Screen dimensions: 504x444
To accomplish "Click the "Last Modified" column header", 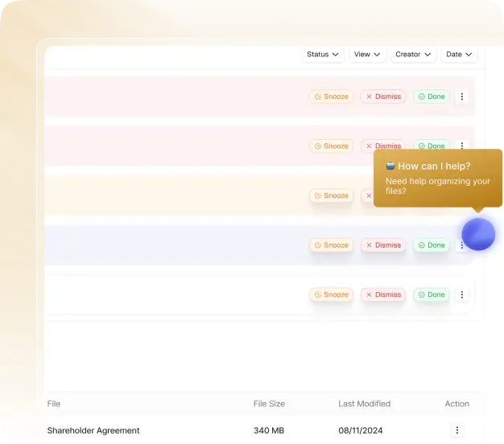I will [364, 404].
